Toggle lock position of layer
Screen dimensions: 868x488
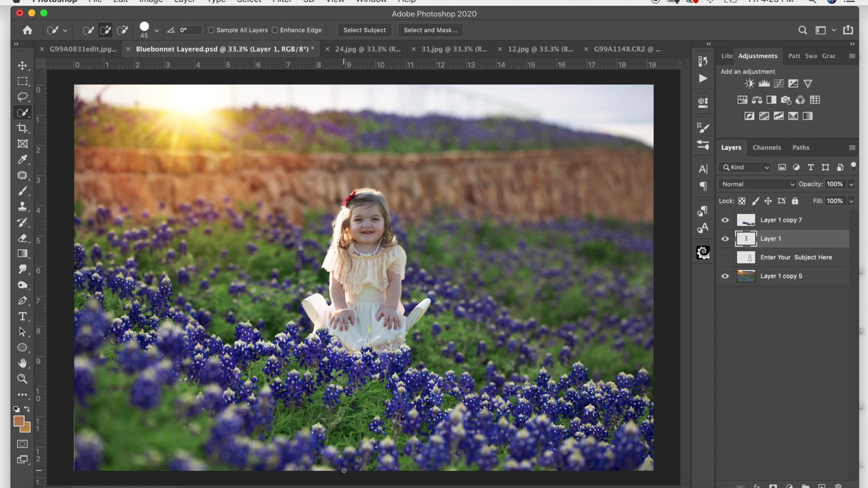pos(768,201)
